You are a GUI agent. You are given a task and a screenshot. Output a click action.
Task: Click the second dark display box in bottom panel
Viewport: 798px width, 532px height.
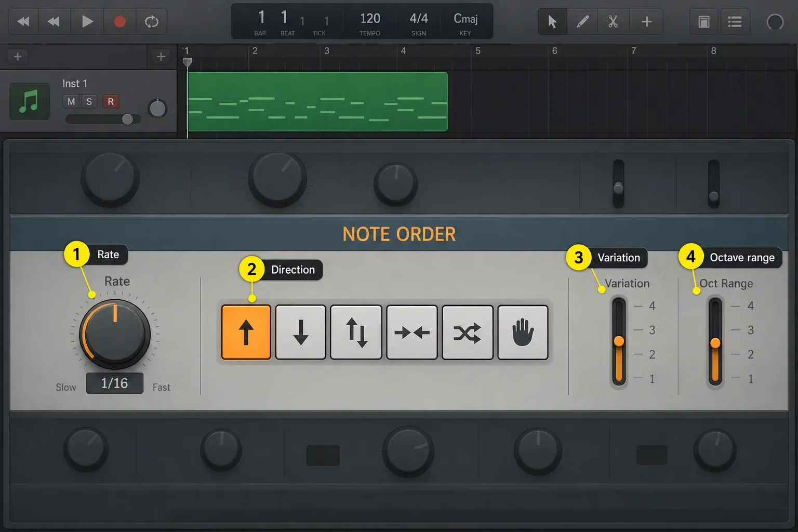652,455
